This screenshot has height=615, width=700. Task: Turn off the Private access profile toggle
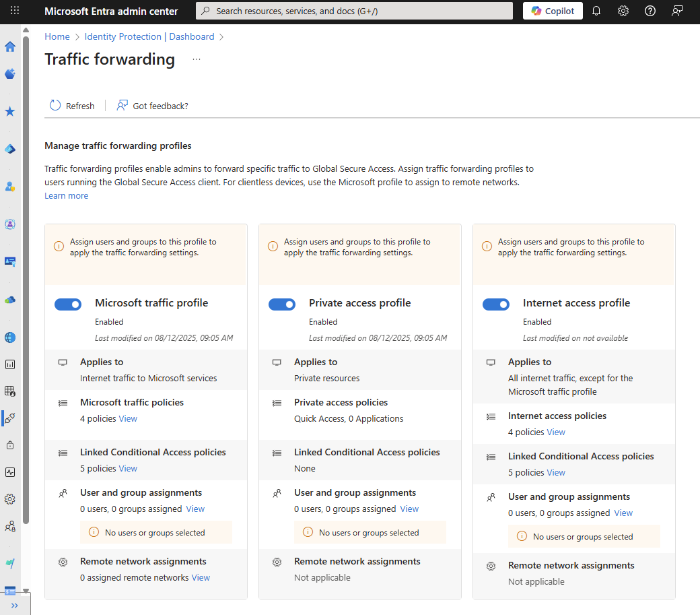click(282, 304)
